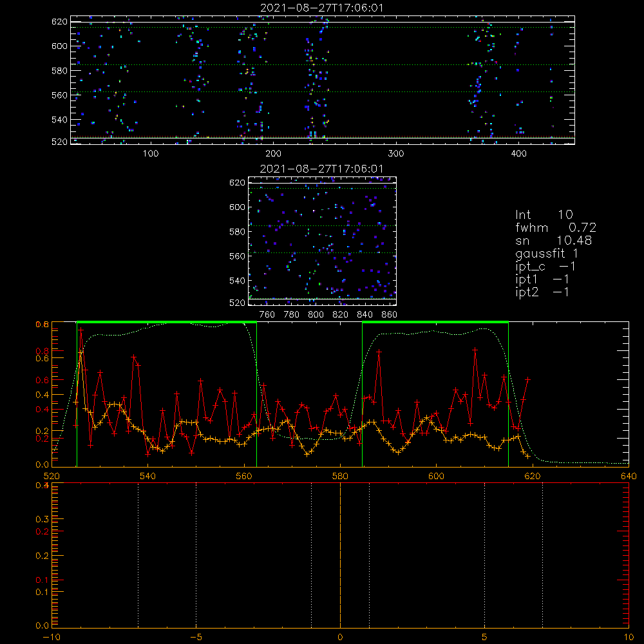Click the '760' x-axis label of the middle image
The height and width of the screenshot is (644, 644).
[267, 315]
